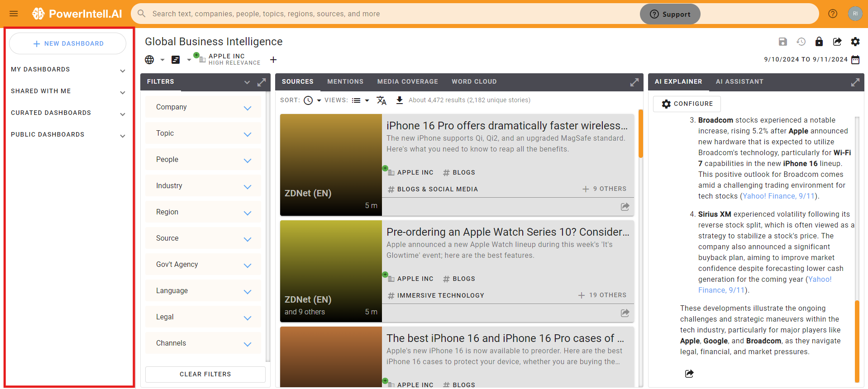Collapse the Filters panel chevron
The height and width of the screenshot is (389, 868).
point(247,82)
